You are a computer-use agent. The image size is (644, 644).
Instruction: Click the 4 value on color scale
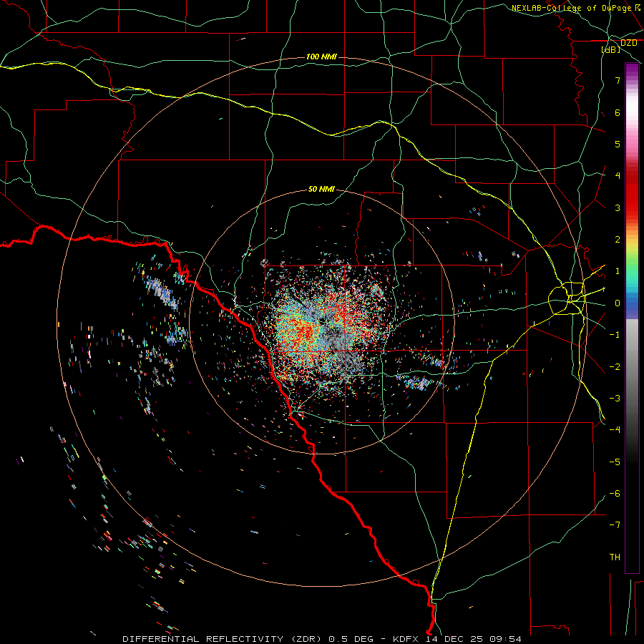pyautogui.click(x=618, y=176)
